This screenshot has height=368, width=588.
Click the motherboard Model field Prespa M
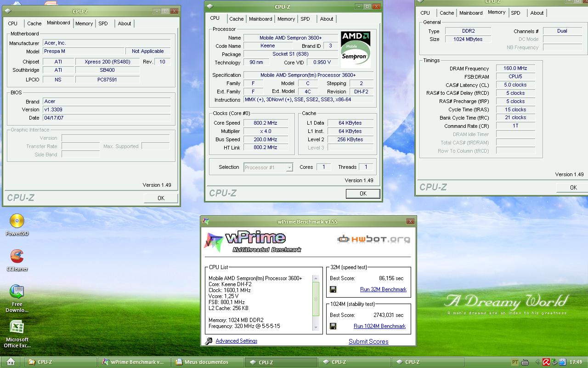click(84, 51)
